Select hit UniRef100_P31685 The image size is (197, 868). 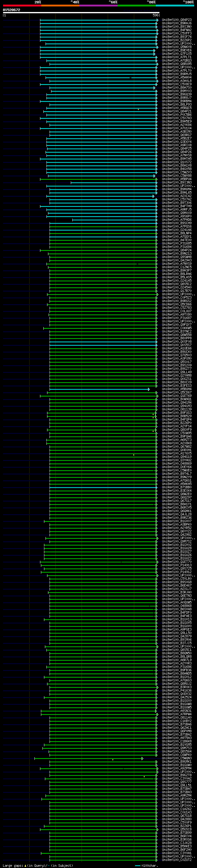[x=177, y=243]
